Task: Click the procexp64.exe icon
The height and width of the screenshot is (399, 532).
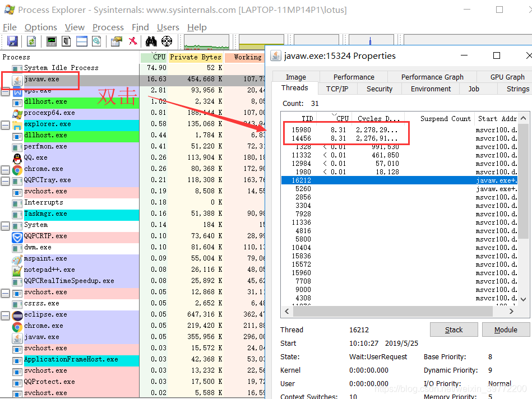Action: 17,113
